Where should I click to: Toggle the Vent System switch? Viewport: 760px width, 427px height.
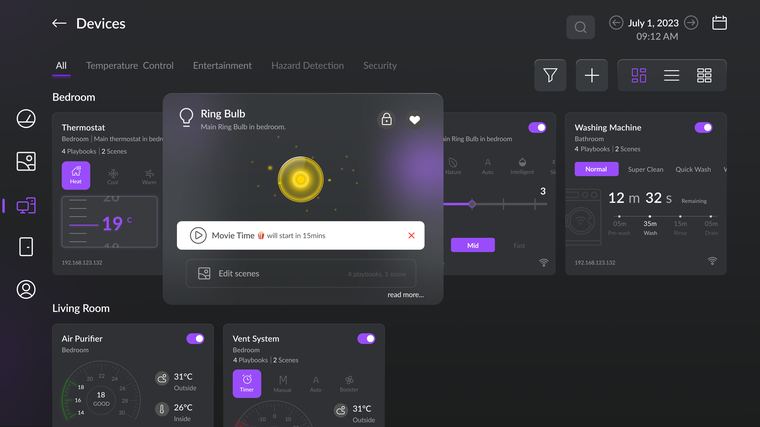(x=366, y=339)
